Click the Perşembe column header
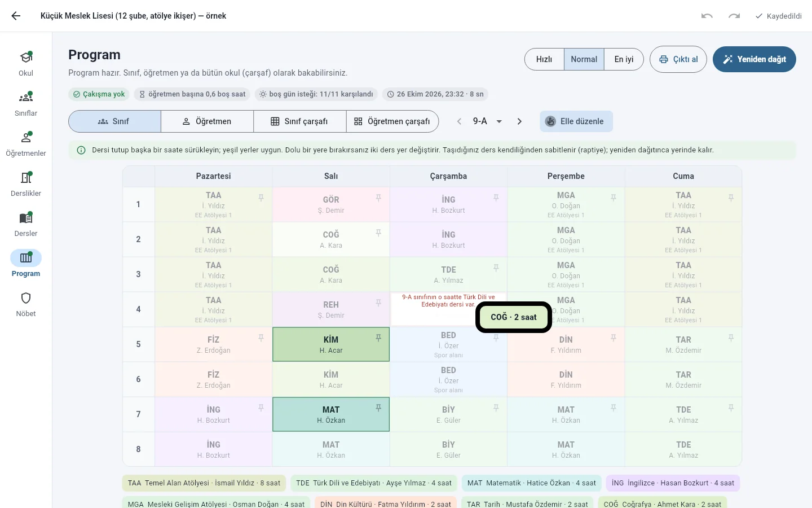The image size is (812, 508). [566, 176]
